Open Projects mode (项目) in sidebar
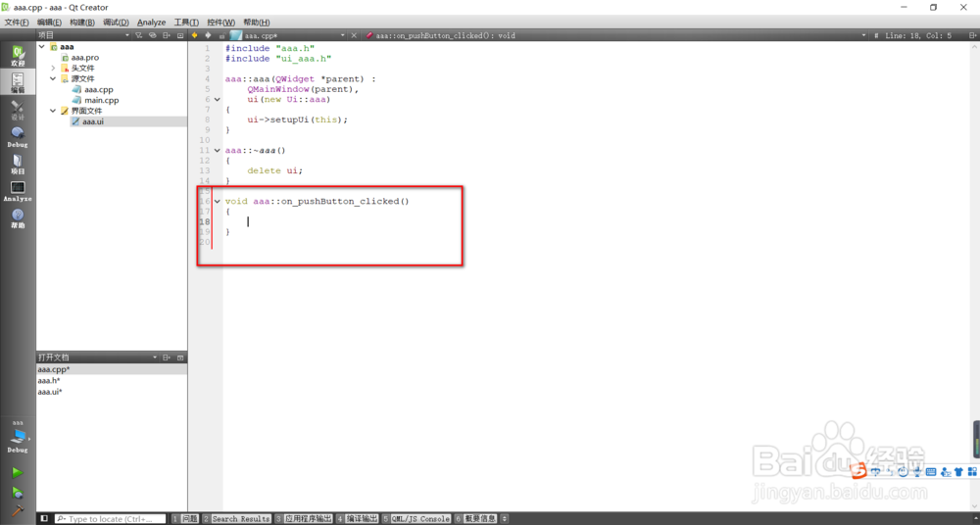The width and height of the screenshot is (980, 525). click(x=18, y=165)
